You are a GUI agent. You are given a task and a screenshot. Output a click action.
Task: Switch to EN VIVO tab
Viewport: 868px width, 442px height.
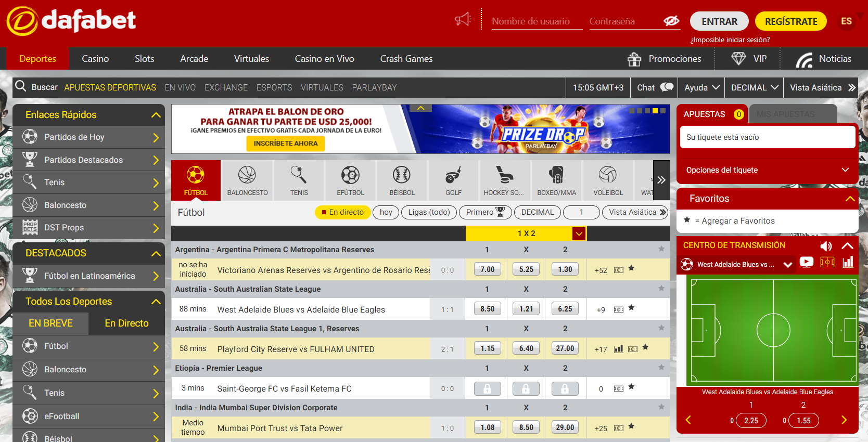point(180,87)
